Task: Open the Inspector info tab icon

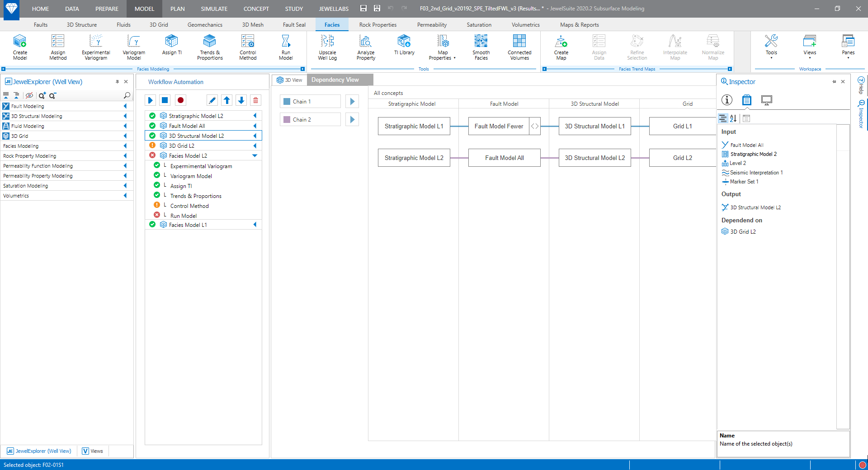Action: (727, 100)
